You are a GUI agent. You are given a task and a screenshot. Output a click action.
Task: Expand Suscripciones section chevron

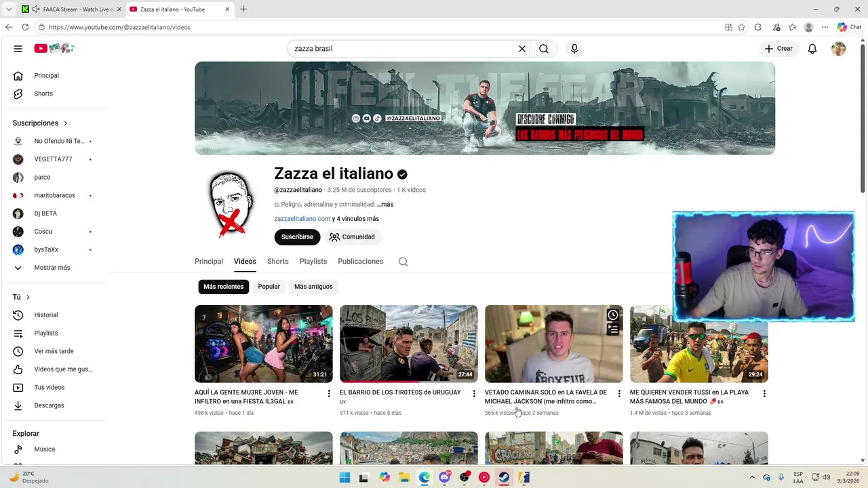66,123
